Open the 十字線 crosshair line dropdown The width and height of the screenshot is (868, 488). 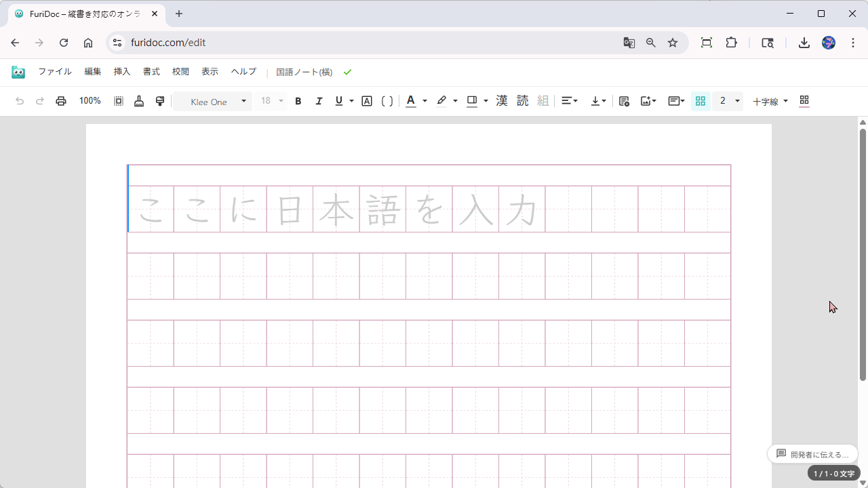click(x=768, y=101)
